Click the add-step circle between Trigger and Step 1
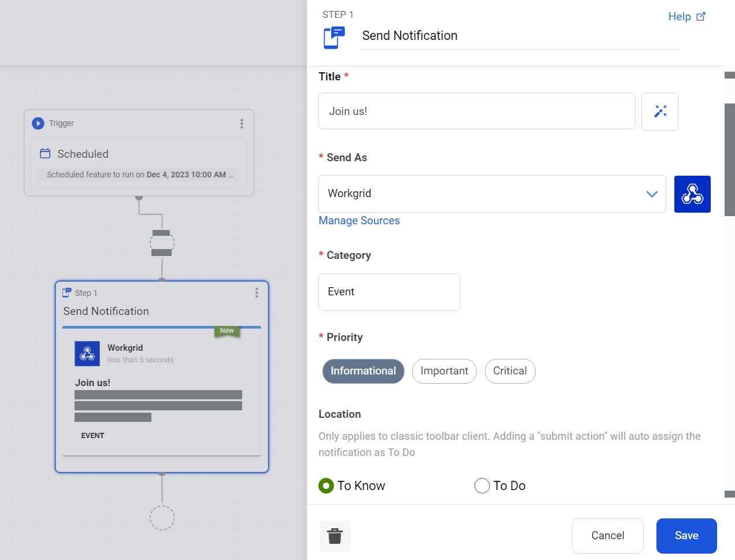Image resolution: width=735 pixels, height=560 pixels. point(162,243)
